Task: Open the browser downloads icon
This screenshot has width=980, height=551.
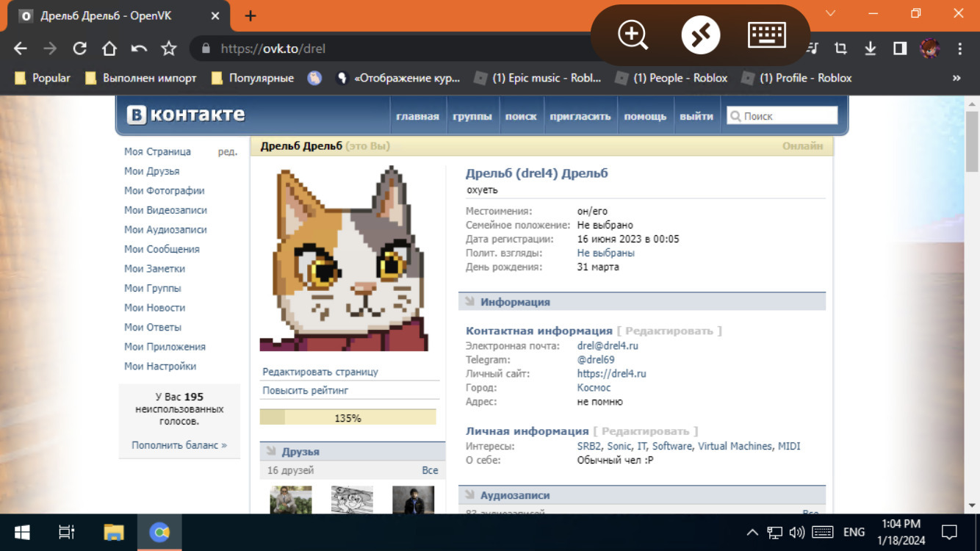Action: click(871, 48)
